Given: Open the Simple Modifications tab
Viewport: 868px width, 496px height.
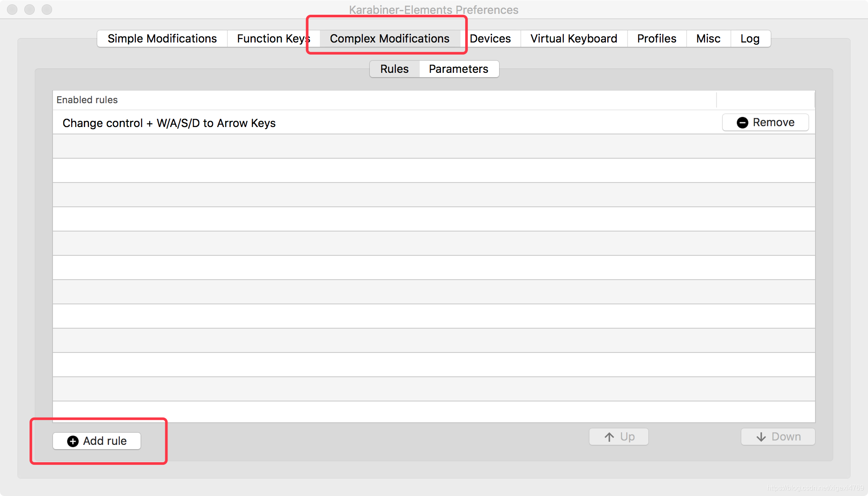Looking at the screenshot, I should (162, 39).
